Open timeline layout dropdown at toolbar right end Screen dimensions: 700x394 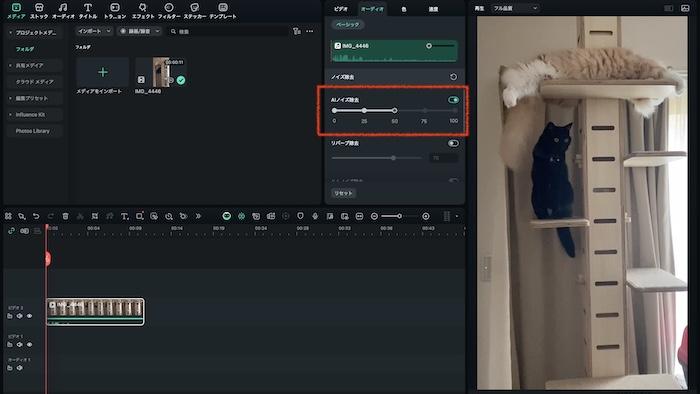coord(457,216)
